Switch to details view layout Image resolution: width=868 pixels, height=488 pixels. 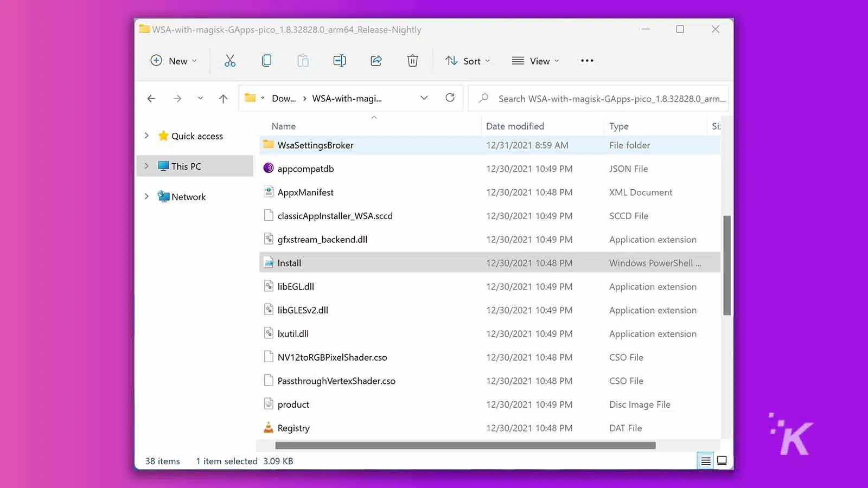(705, 460)
